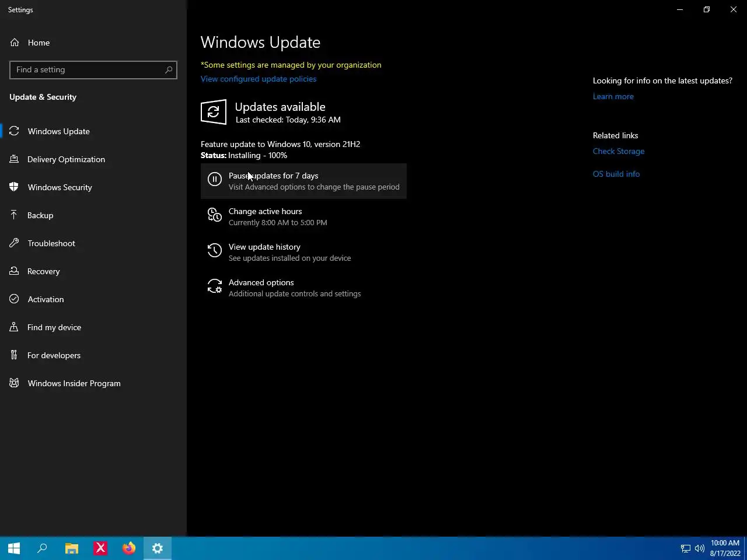The image size is (747, 560).
Task: Click the gear-sync icon for Advanced options
Action: [215, 287]
